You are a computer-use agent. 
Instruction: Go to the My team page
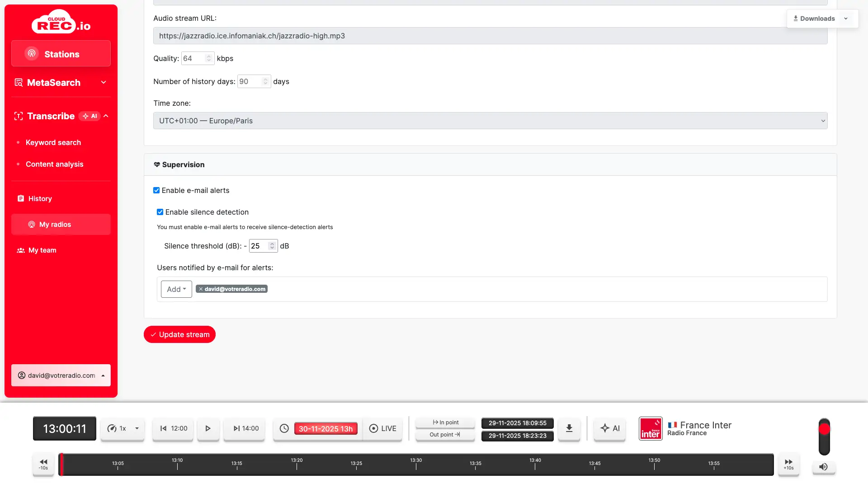(42, 250)
